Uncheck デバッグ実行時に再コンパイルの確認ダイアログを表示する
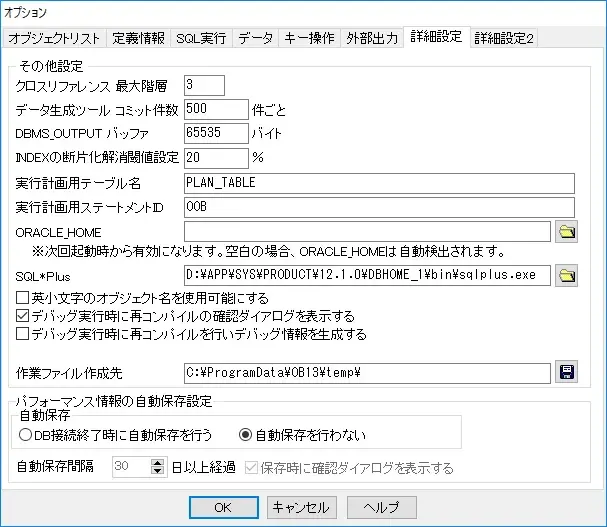This screenshot has width=607, height=527. (x=23, y=316)
